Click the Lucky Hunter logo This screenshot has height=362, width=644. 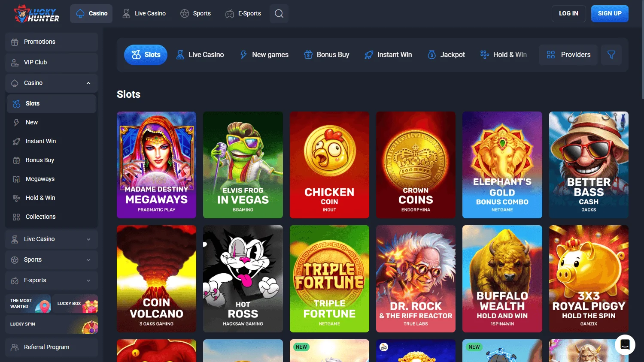[x=36, y=14]
